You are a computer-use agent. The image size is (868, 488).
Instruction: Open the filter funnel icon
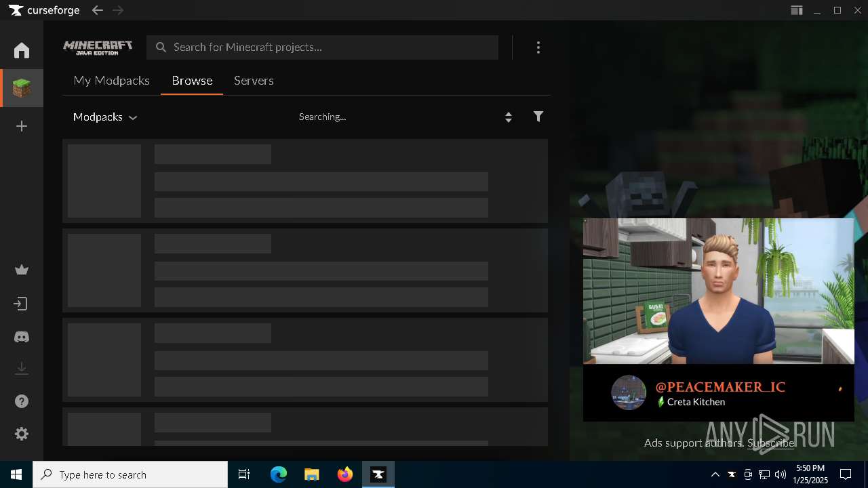point(538,117)
